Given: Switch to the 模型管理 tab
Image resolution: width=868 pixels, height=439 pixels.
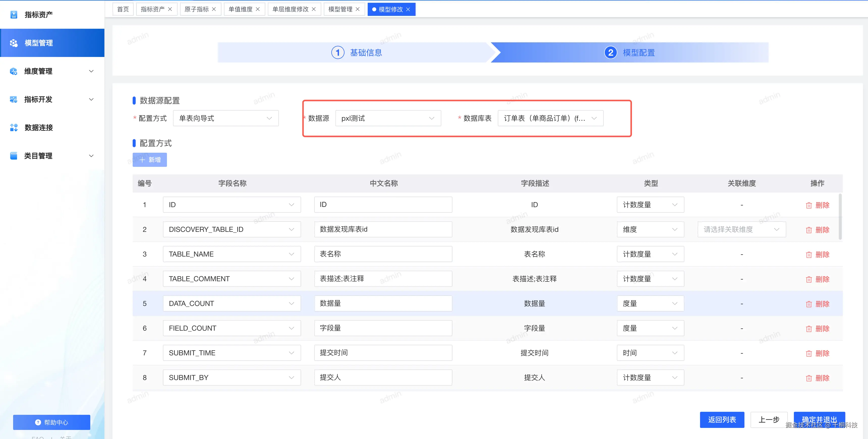Looking at the screenshot, I should pos(340,9).
